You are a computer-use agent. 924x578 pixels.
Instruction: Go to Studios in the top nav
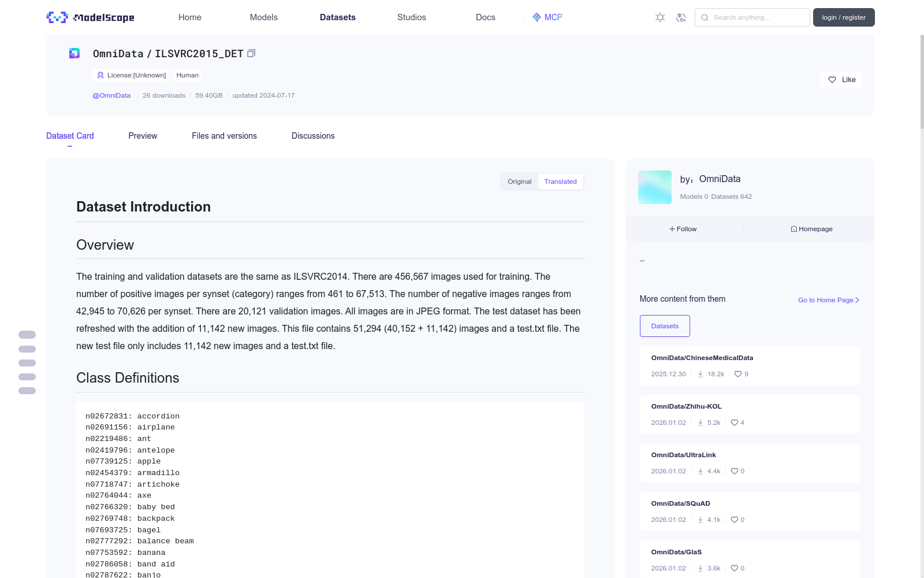(412, 17)
